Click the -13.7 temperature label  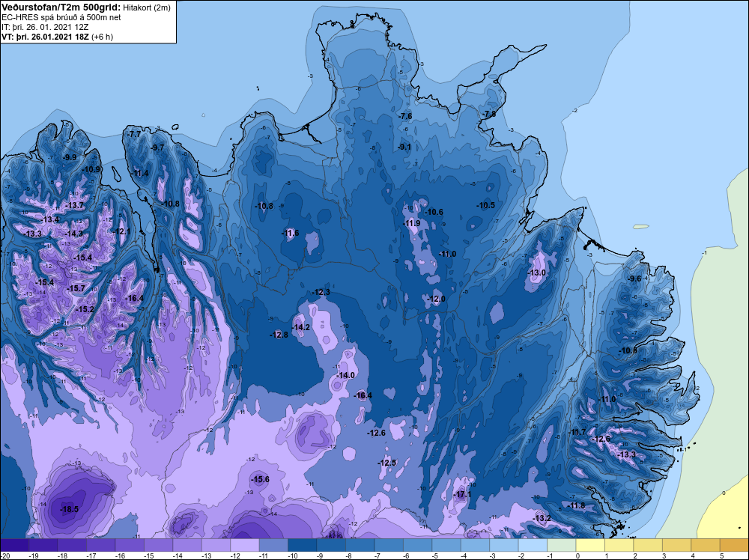74,205
